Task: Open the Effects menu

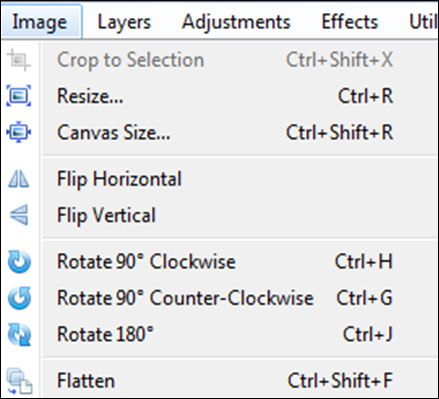Action: tap(350, 22)
